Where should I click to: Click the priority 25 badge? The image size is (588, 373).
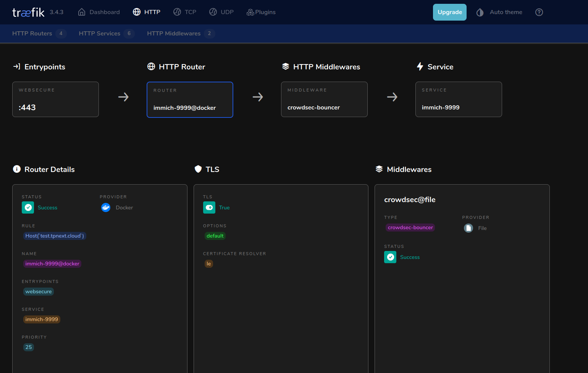point(29,347)
